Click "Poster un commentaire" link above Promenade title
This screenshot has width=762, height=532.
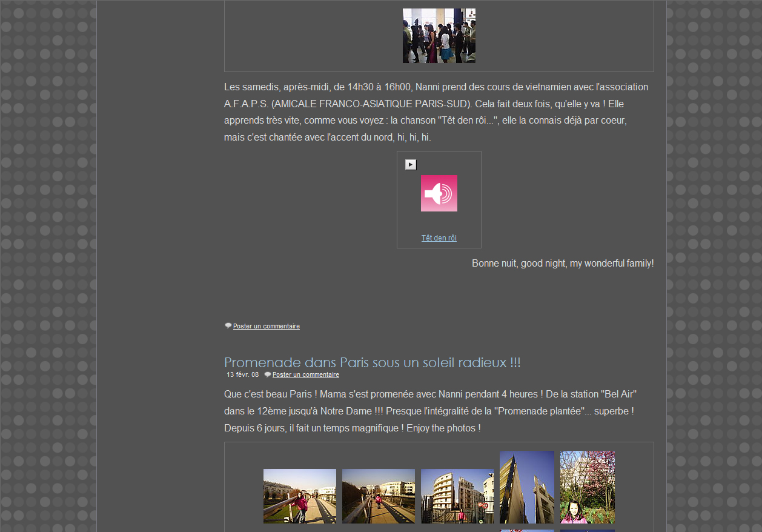click(x=266, y=326)
